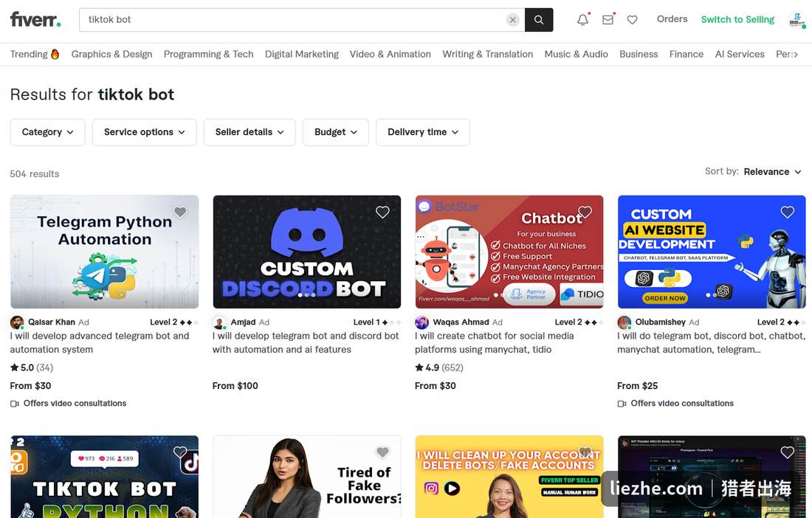Open Tired of Fake Followers thumbnail
This screenshot has height=518, width=812.
(306, 477)
